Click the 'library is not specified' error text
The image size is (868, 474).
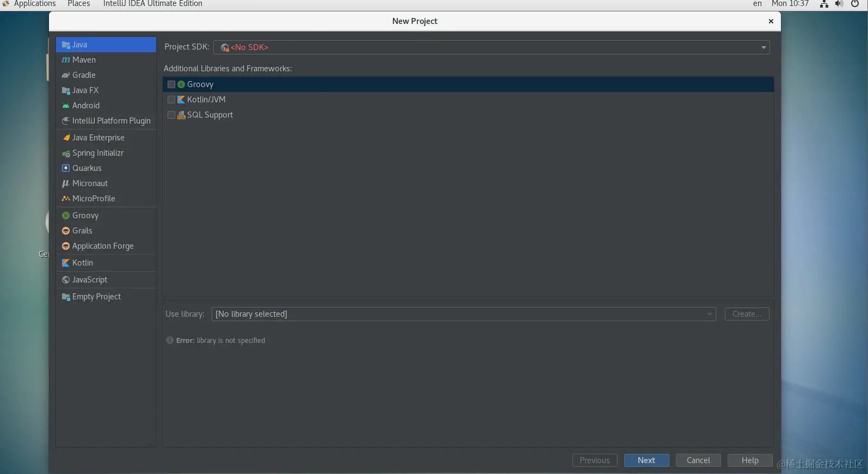pos(231,341)
